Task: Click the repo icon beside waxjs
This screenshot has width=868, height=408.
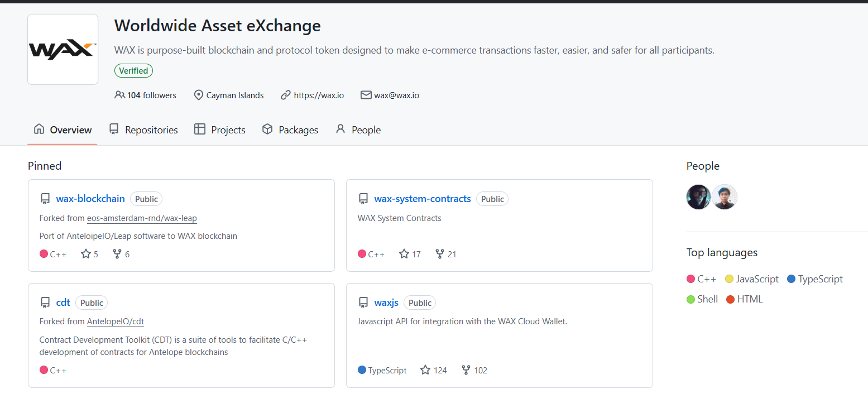Action: tap(363, 303)
